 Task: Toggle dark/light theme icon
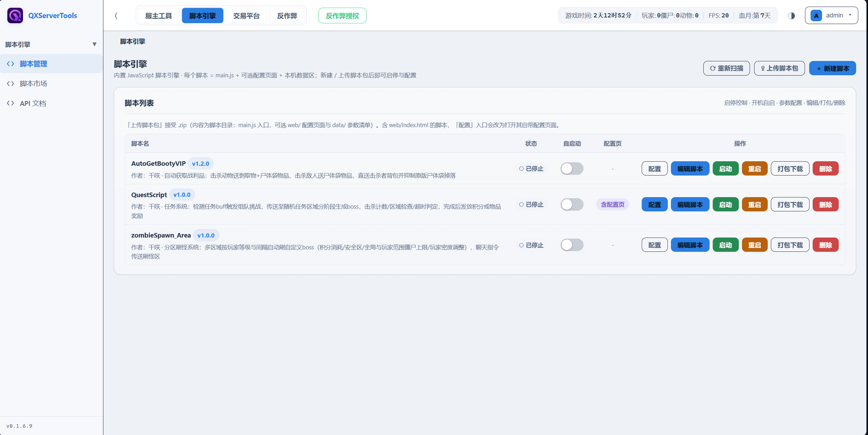791,16
